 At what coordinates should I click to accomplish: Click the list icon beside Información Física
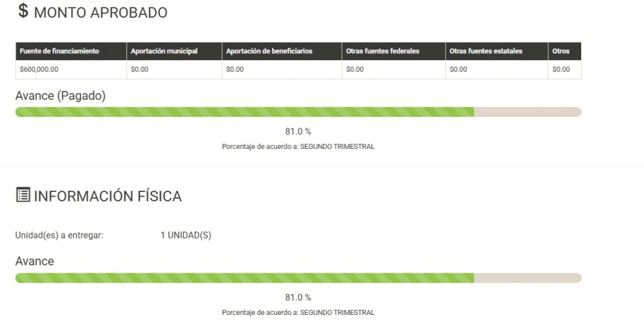tap(23, 195)
